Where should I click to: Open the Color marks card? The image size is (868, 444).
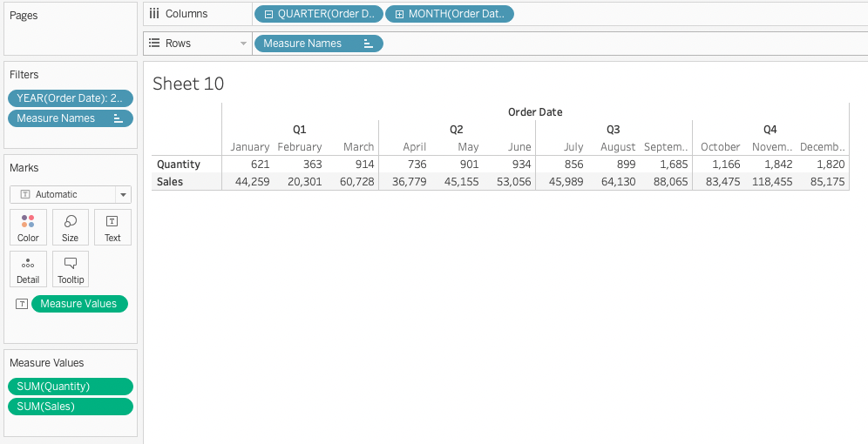[28, 226]
